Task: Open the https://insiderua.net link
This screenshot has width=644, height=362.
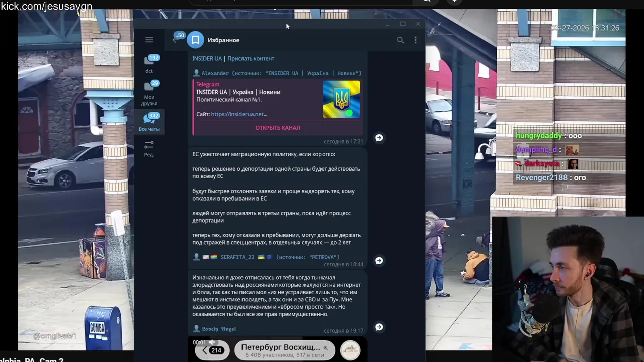Action: pyautogui.click(x=239, y=114)
